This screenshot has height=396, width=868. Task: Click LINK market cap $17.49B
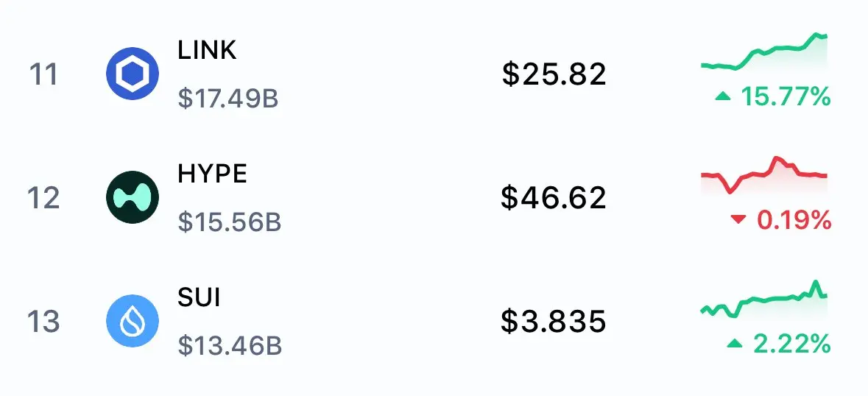pos(228,99)
